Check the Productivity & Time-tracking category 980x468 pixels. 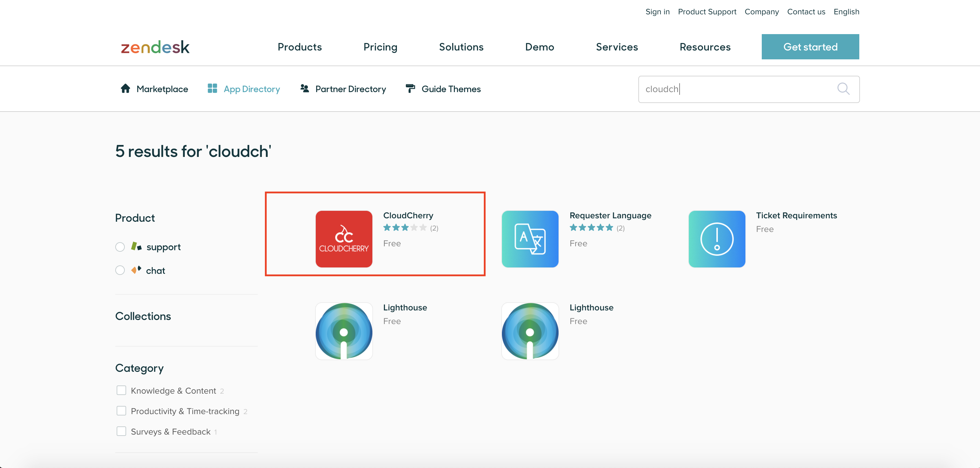coord(121,411)
